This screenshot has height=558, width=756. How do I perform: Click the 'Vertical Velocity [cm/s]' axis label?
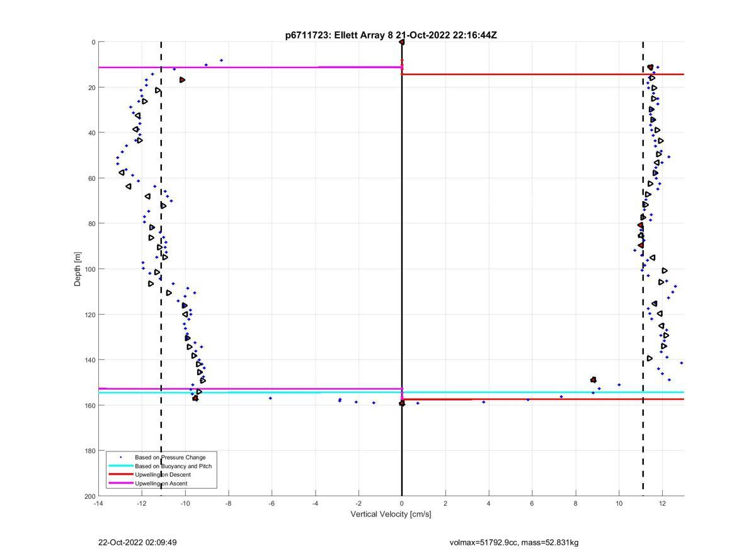[391, 514]
